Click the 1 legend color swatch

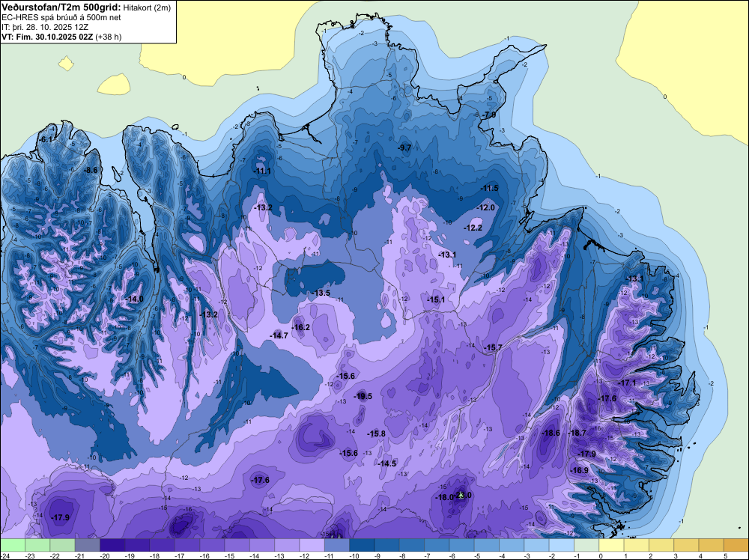[636, 545]
